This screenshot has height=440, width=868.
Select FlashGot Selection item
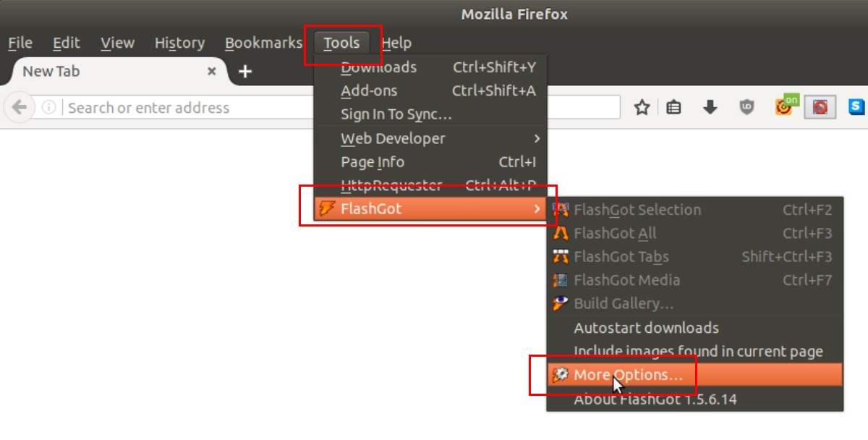[x=694, y=210]
